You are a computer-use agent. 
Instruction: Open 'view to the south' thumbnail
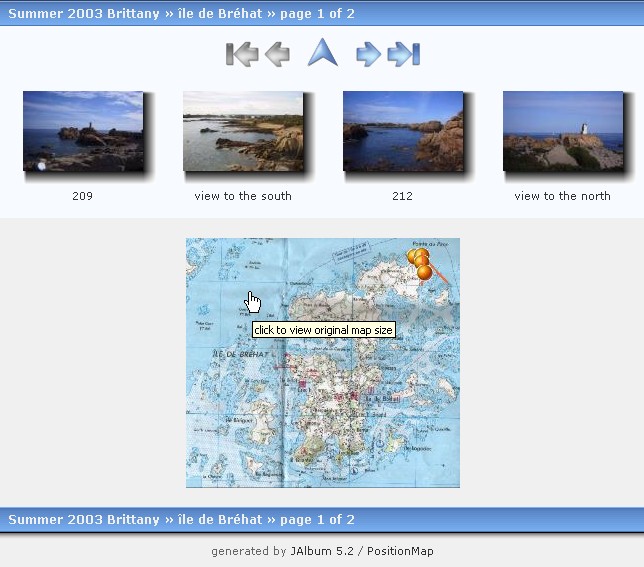pos(243,131)
